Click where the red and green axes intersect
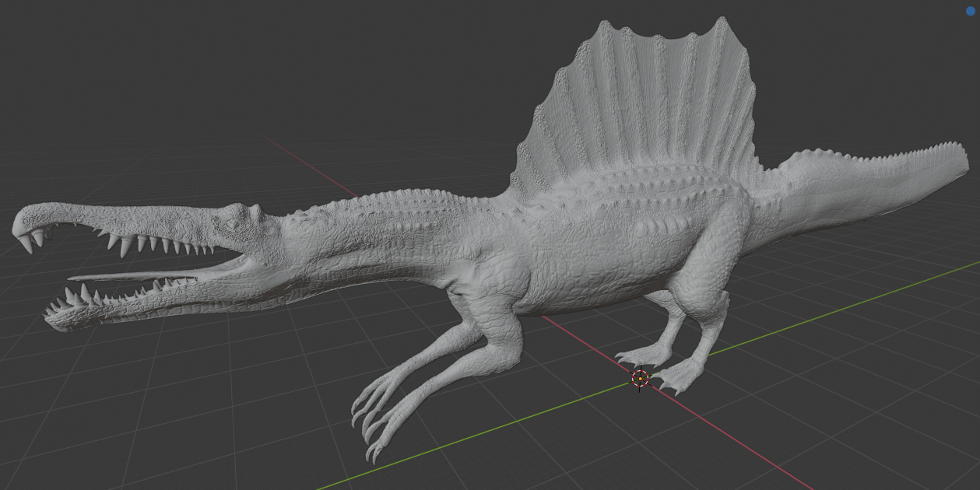Viewport: 980px width, 490px height. pos(640,379)
